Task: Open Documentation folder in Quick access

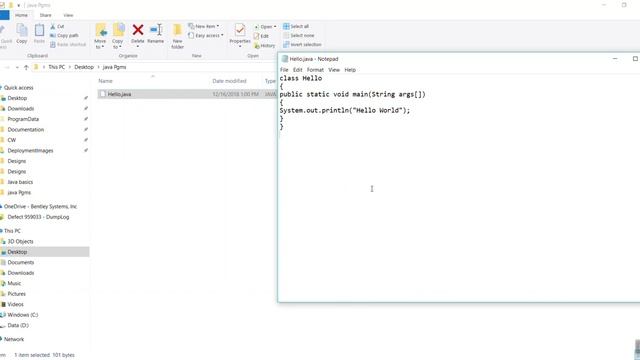Action: coord(26,129)
